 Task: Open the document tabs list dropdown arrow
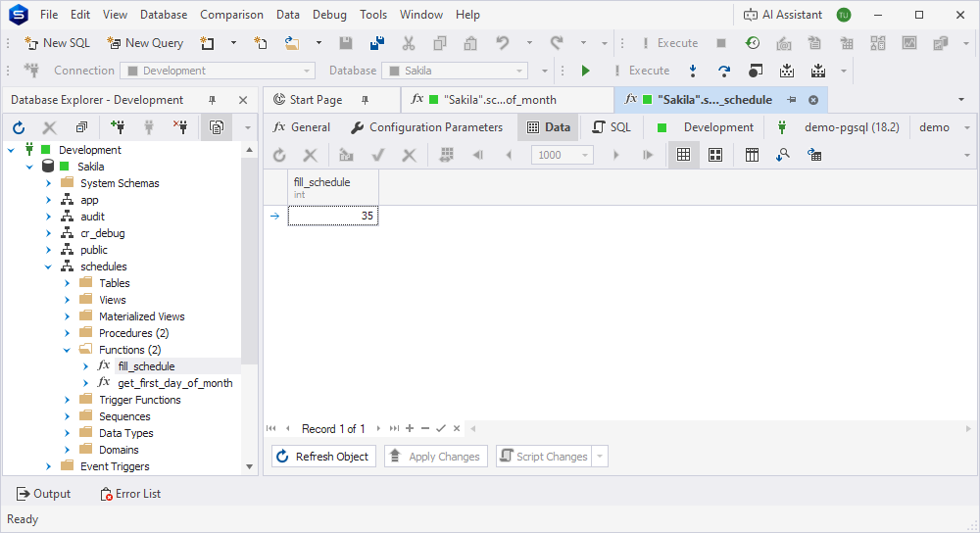point(961,100)
